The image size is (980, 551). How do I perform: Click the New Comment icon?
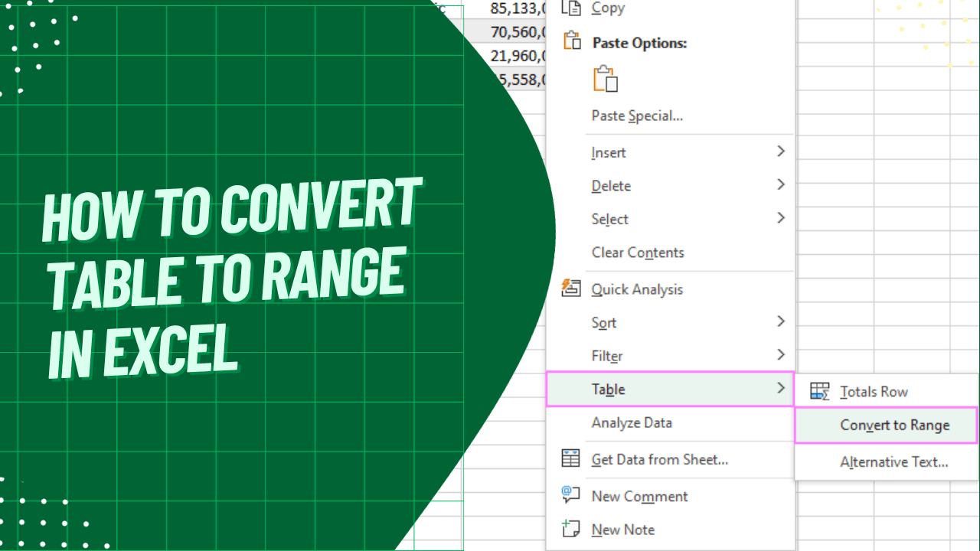tap(570, 496)
